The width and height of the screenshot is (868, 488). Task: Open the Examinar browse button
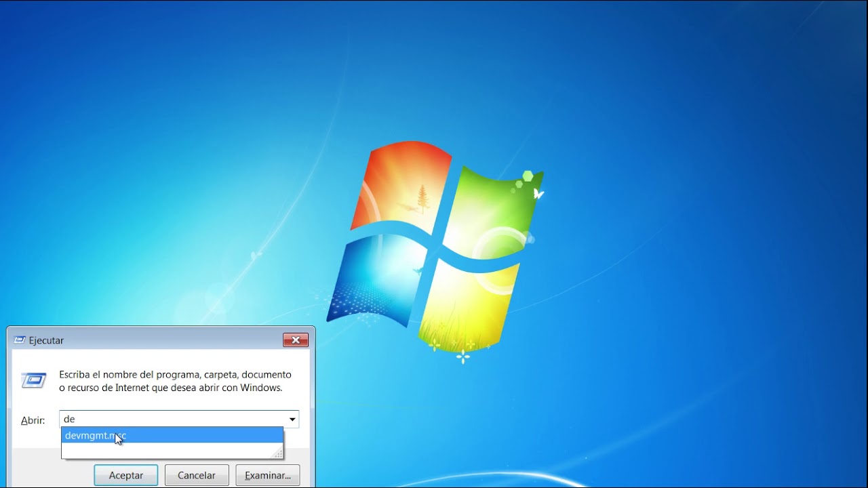pyautogui.click(x=268, y=475)
